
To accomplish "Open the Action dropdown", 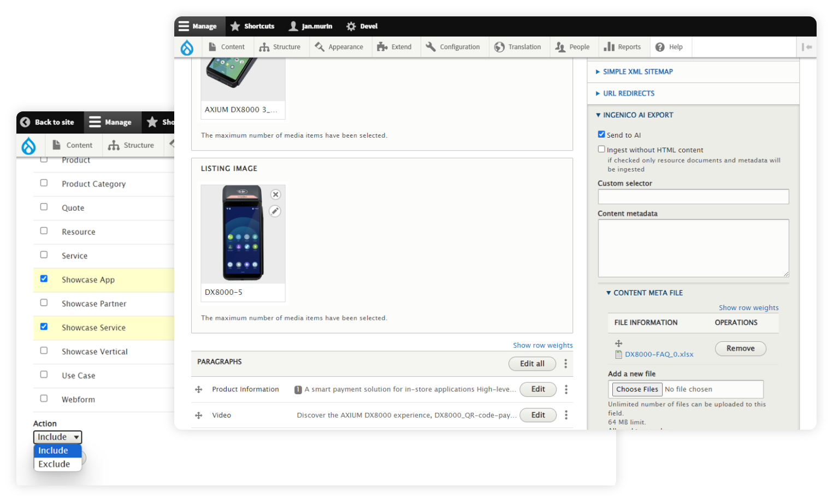I will click(x=57, y=437).
